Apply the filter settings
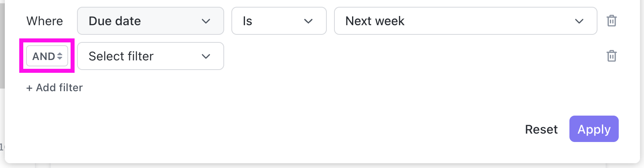This screenshot has width=644, height=168. tap(594, 129)
